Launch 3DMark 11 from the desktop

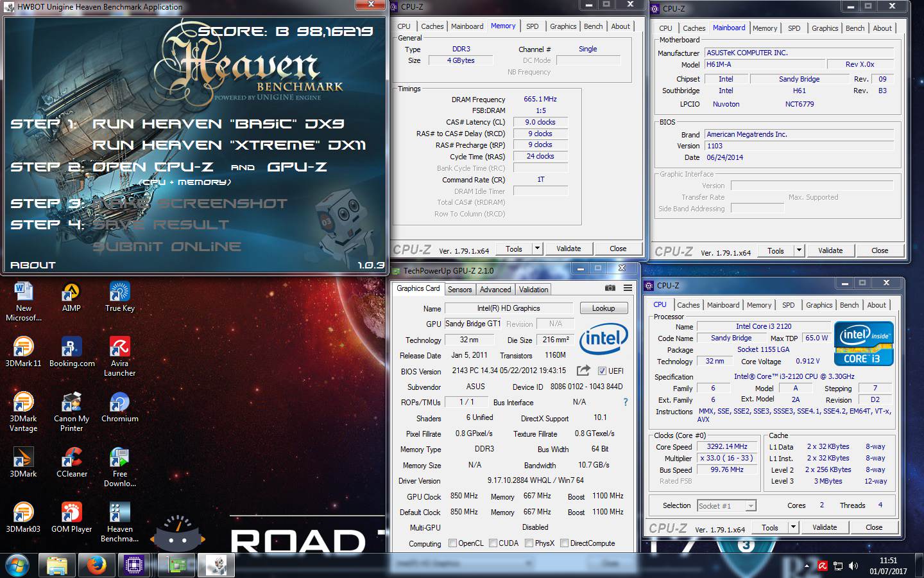coord(24,352)
